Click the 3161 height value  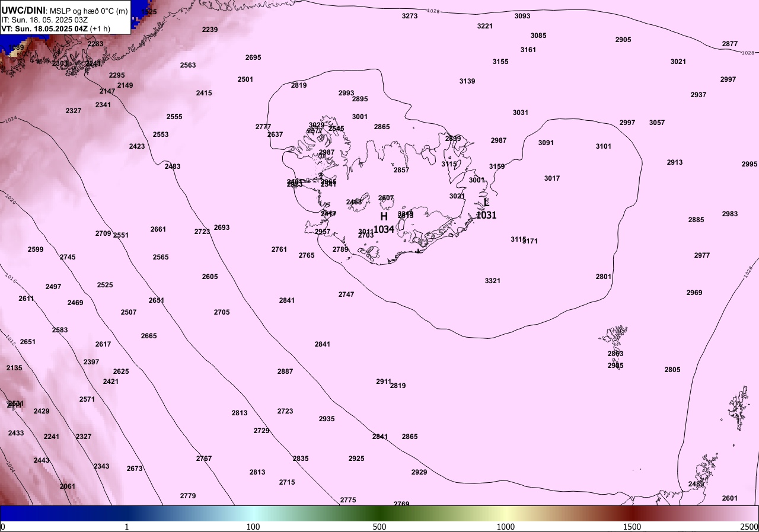pyautogui.click(x=528, y=50)
